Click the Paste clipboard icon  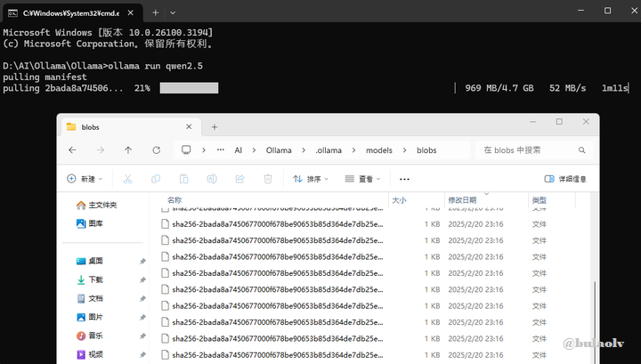pyautogui.click(x=184, y=179)
